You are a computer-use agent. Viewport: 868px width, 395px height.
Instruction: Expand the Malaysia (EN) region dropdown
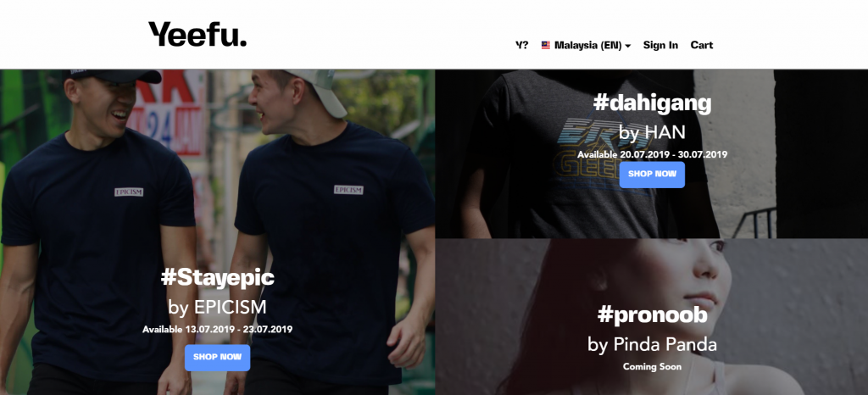coord(587,46)
